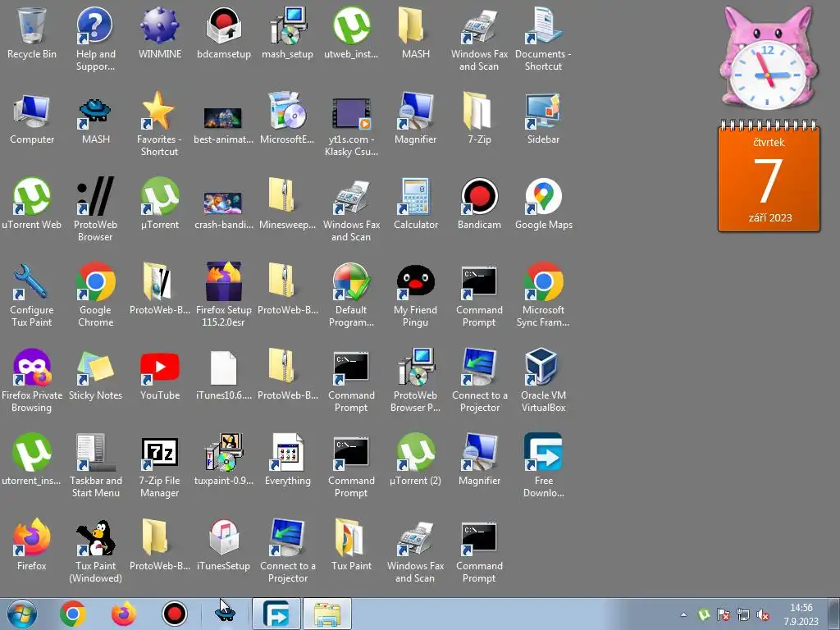Switch to Free Download Manager taskbar button
Image resolution: width=840 pixels, height=630 pixels.
click(x=276, y=614)
